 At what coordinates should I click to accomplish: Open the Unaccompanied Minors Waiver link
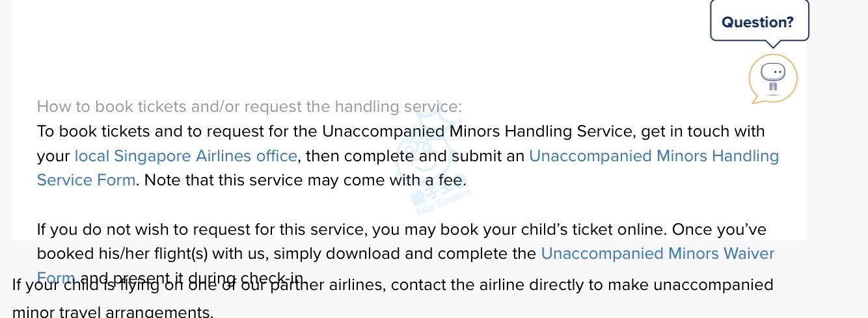(x=658, y=254)
